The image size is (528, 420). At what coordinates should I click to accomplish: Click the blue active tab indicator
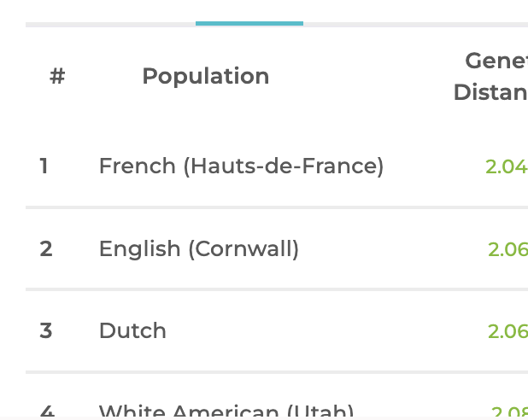click(x=249, y=23)
